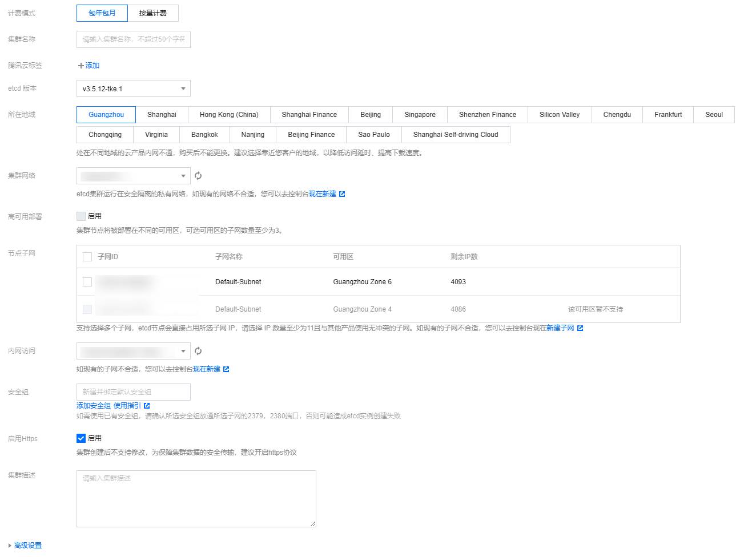Image resolution: width=756 pixels, height=557 pixels.
Task: Click the 剩余IP数 column header
Action: coord(464,257)
